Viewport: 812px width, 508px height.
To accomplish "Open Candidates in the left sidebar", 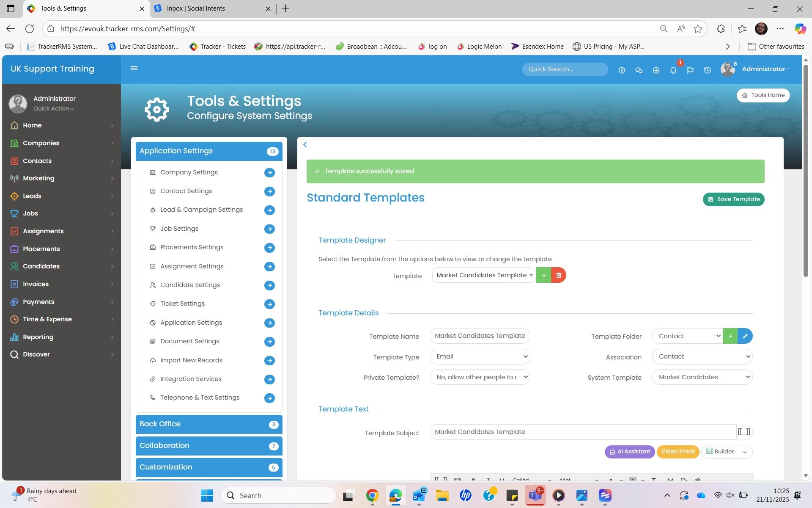I will (41, 266).
